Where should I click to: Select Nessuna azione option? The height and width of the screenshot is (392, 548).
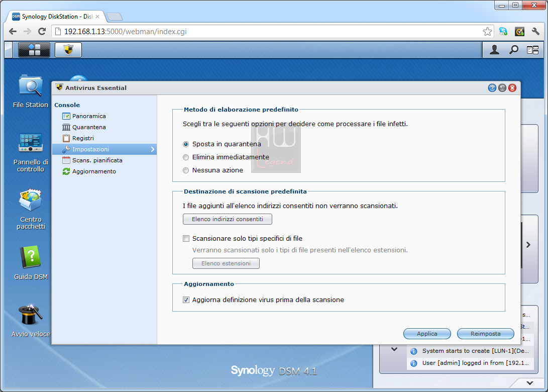186,170
